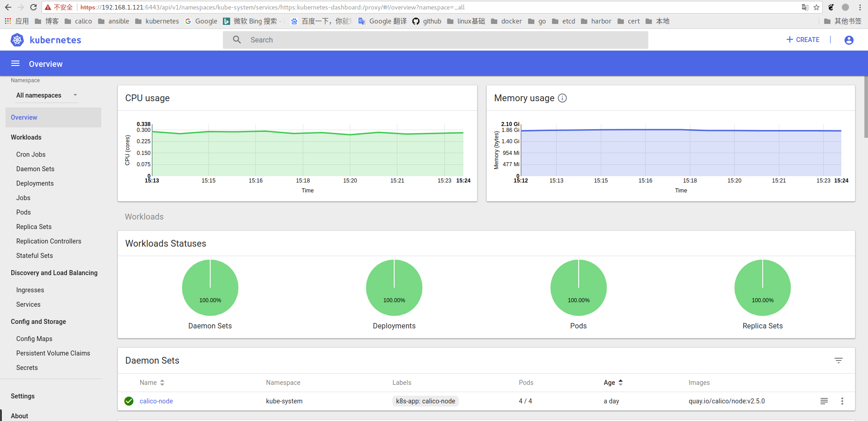
Task: Click the translate page icon in address bar
Action: tap(805, 7)
